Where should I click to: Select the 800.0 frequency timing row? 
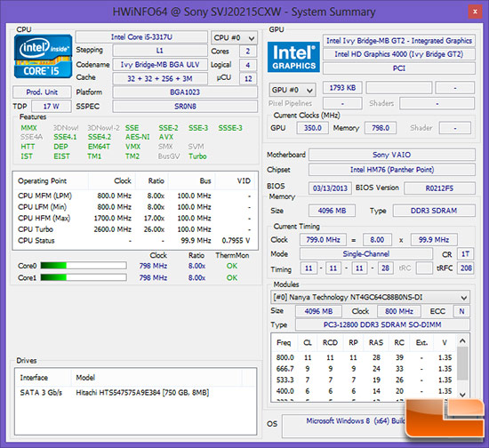365,357
